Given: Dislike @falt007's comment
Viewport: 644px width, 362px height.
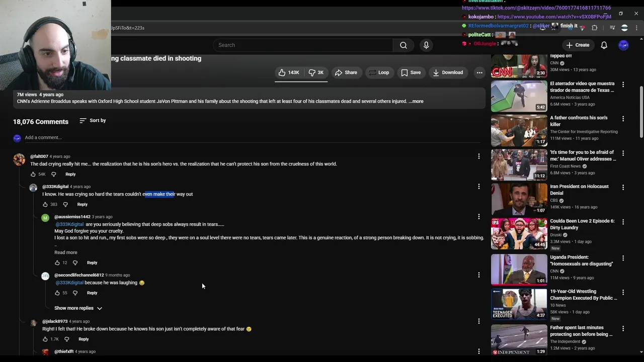Looking at the screenshot, I should [54, 174].
